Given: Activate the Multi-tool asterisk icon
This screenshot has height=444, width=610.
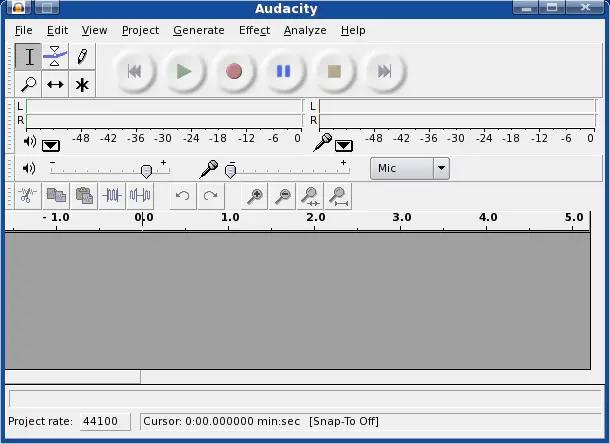Looking at the screenshot, I should pyautogui.click(x=82, y=84).
